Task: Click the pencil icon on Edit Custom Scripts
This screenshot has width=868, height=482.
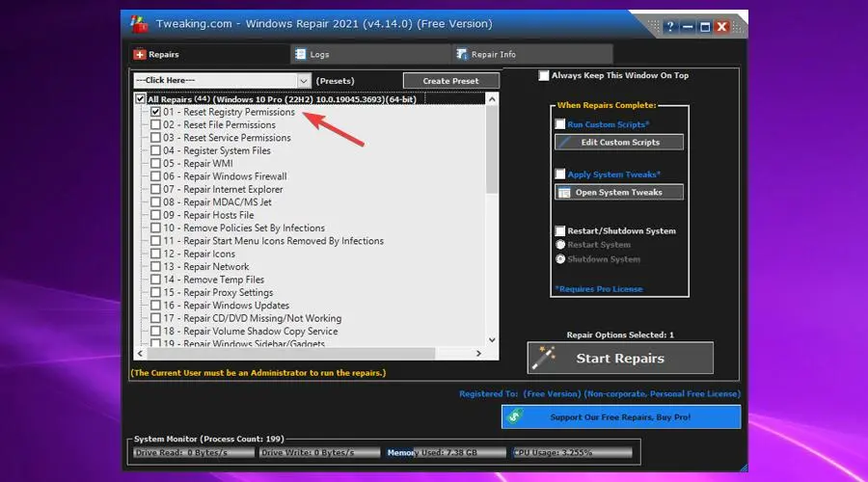Action: [564, 143]
